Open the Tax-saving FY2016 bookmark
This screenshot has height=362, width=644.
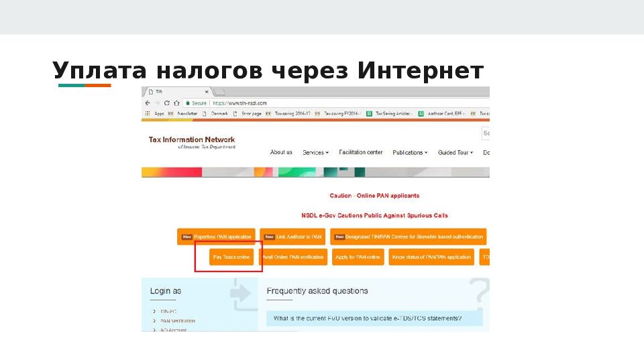[x=337, y=113]
